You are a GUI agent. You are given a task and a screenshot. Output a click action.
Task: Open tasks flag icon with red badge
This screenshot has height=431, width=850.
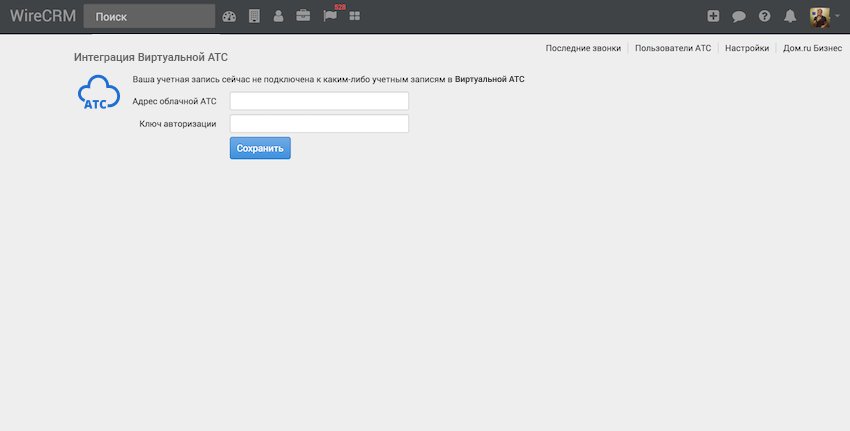(x=330, y=16)
